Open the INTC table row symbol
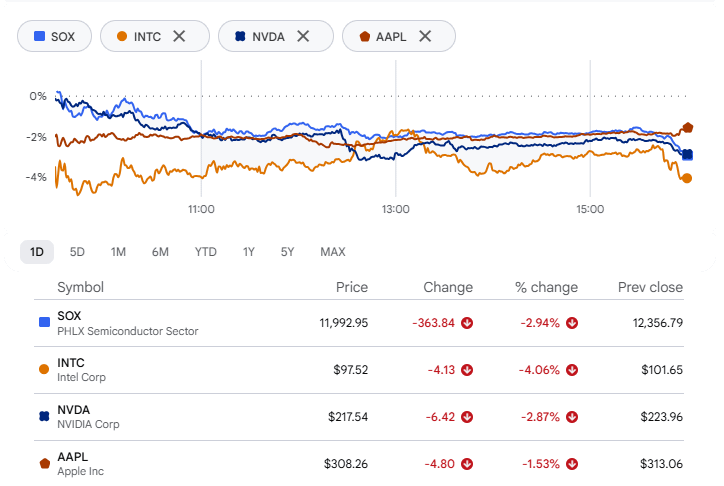 (71, 363)
